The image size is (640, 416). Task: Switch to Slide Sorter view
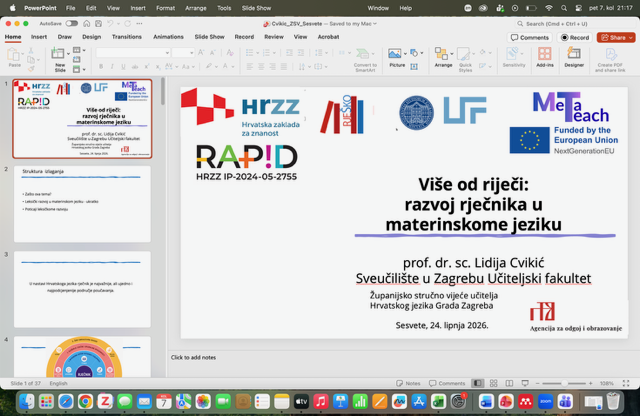click(x=493, y=383)
